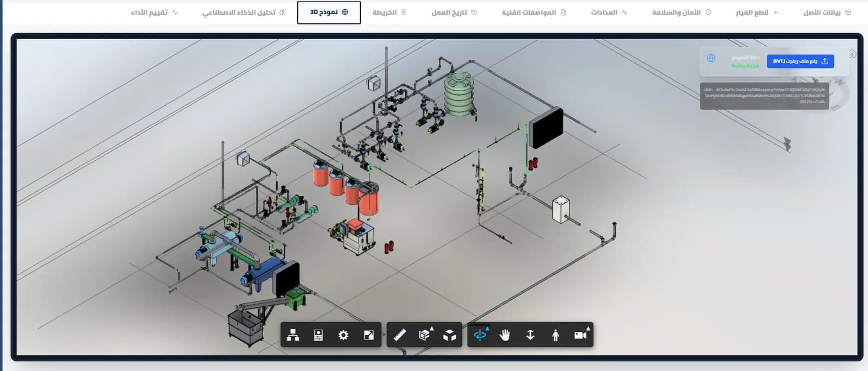Go to the تقييم الأداء tab
The height and width of the screenshot is (371, 868).
(154, 12)
